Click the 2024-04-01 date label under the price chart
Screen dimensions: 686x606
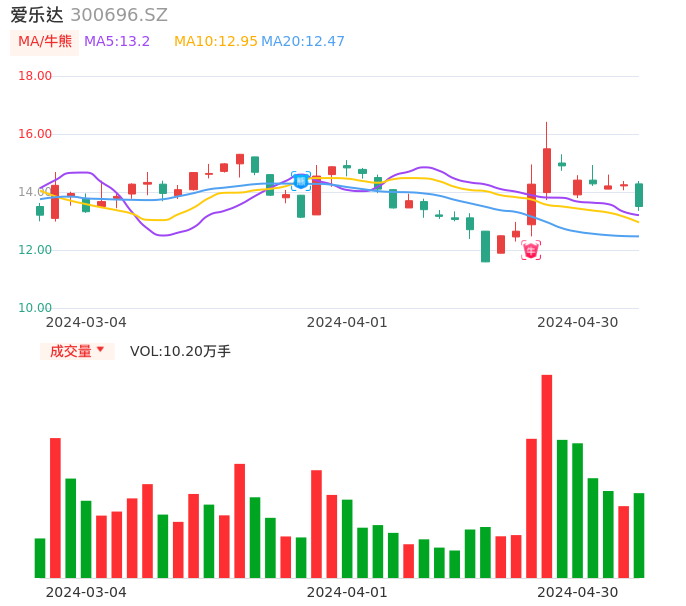pyautogui.click(x=347, y=322)
